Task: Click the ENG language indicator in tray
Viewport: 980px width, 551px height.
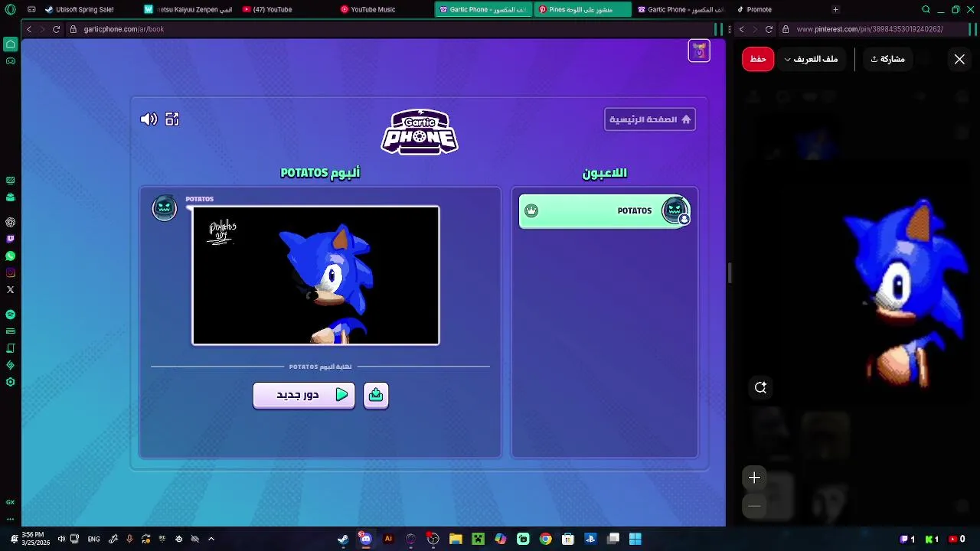Action: point(93,539)
